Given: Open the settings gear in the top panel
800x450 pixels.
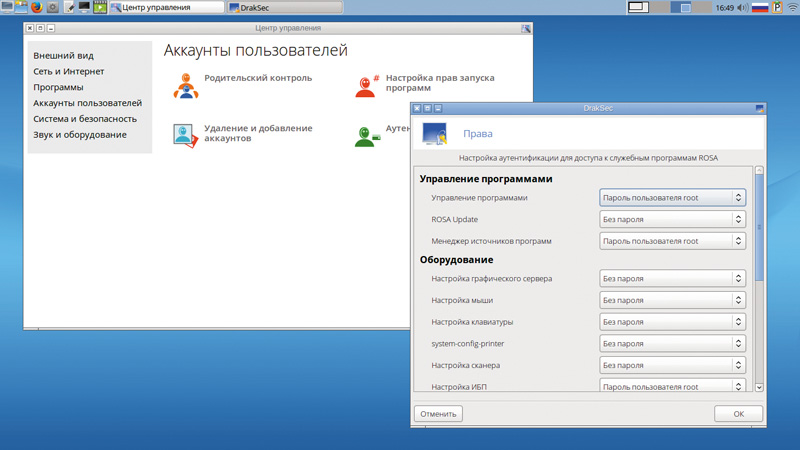Looking at the screenshot, I should (53, 7).
